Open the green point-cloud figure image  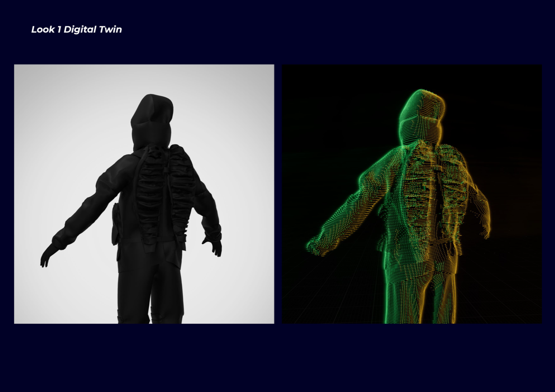click(x=412, y=194)
